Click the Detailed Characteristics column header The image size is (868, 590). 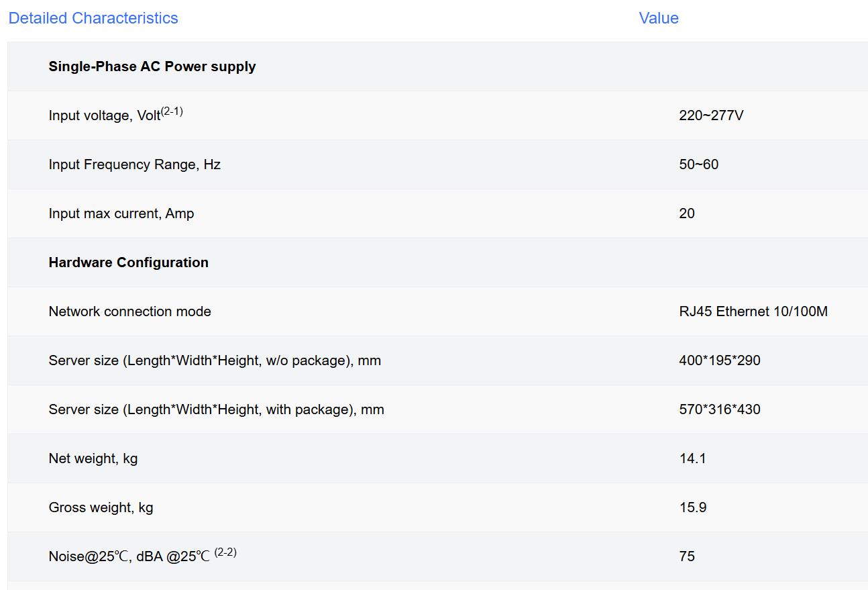point(93,18)
